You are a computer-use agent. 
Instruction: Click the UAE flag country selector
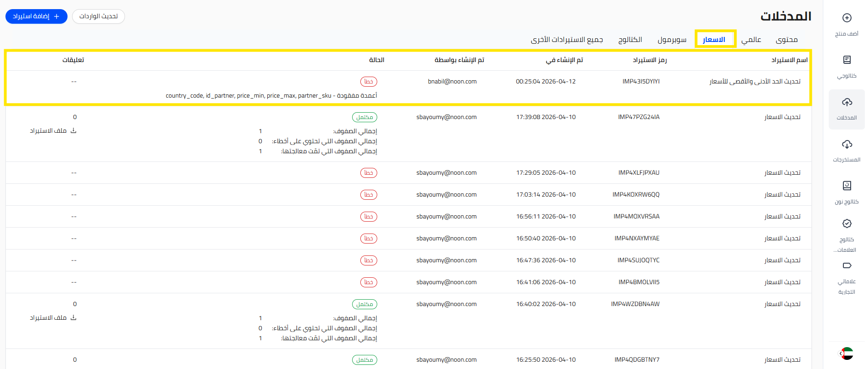point(847,353)
